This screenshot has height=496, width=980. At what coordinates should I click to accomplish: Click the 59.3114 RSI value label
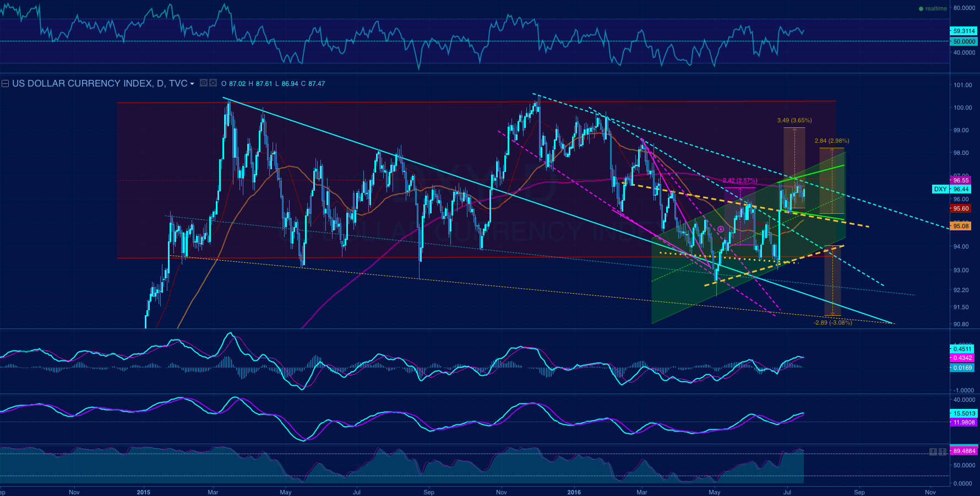click(964, 31)
